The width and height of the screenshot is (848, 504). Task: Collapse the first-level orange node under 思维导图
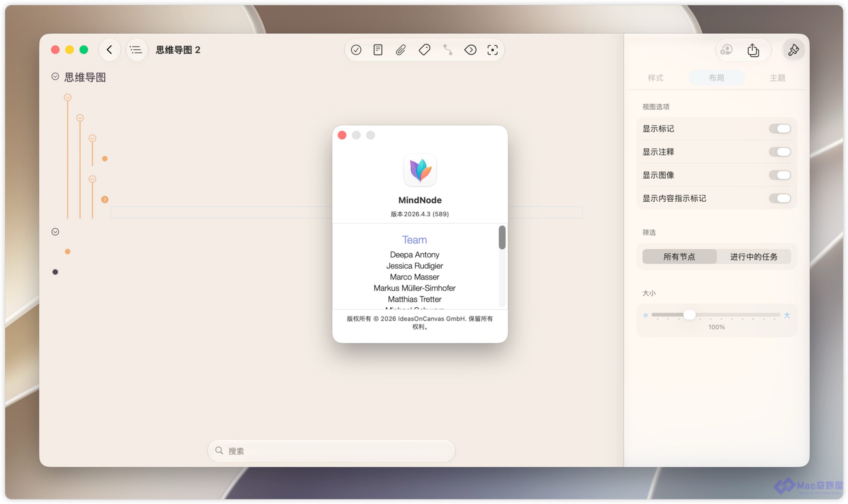(68, 97)
